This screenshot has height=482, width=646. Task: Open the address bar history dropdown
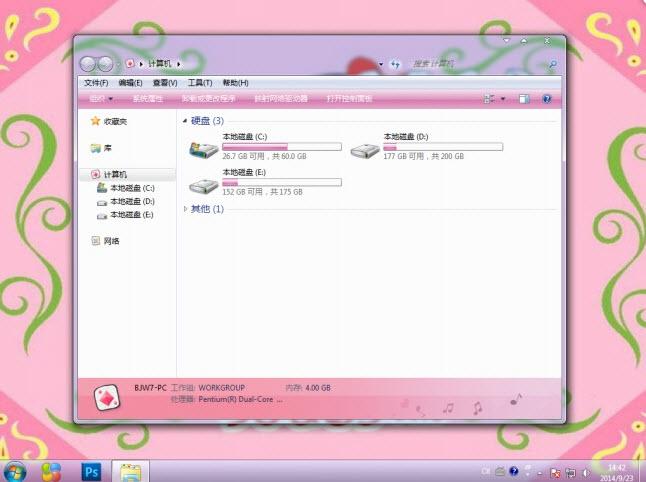(x=381, y=64)
